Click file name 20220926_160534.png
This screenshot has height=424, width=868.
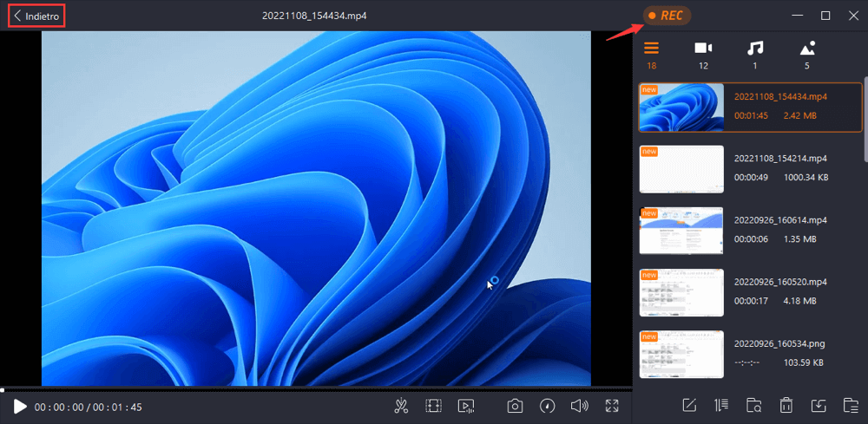click(779, 344)
